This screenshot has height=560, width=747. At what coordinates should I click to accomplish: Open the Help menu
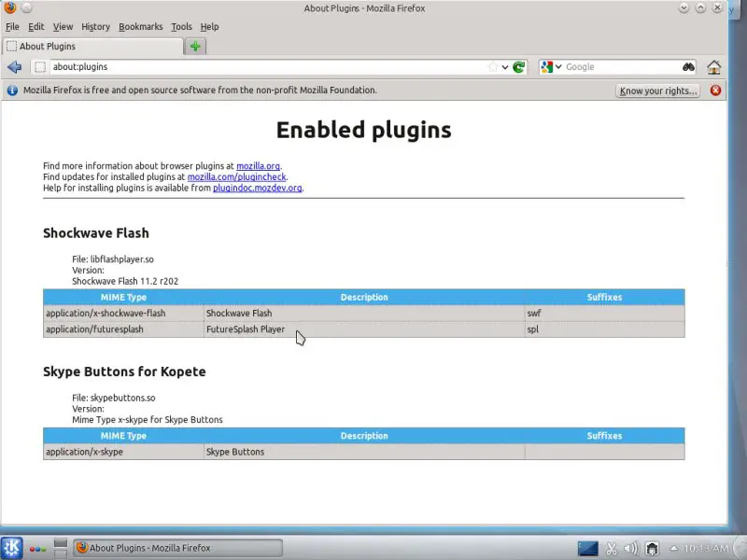pyautogui.click(x=209, y=27)
